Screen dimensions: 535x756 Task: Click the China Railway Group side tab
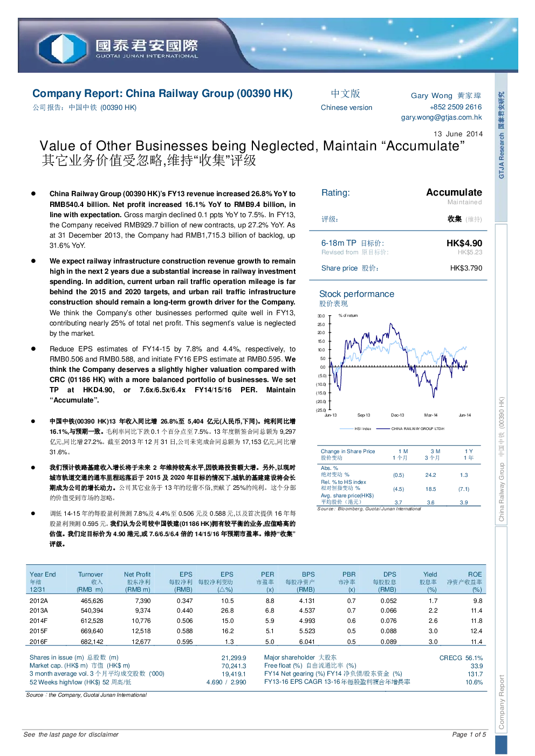coord(502,459)
